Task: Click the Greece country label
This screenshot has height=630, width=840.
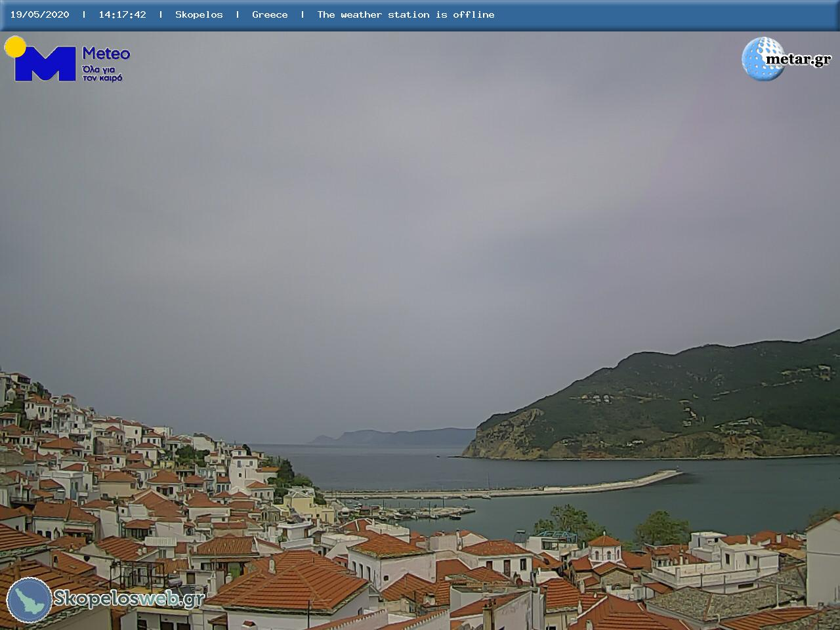Action: pos(270,14)
